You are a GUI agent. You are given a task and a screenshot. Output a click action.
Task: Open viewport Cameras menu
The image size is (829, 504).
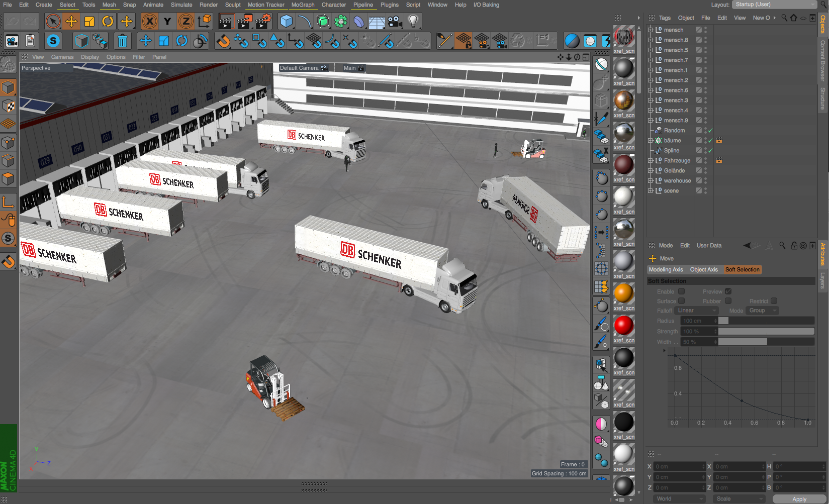click(x=62, y=57)
